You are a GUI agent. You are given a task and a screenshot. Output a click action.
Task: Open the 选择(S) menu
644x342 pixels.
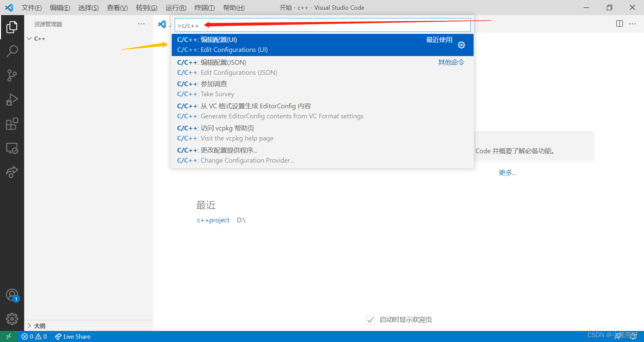pyautogui.click(x=88, y=7)
